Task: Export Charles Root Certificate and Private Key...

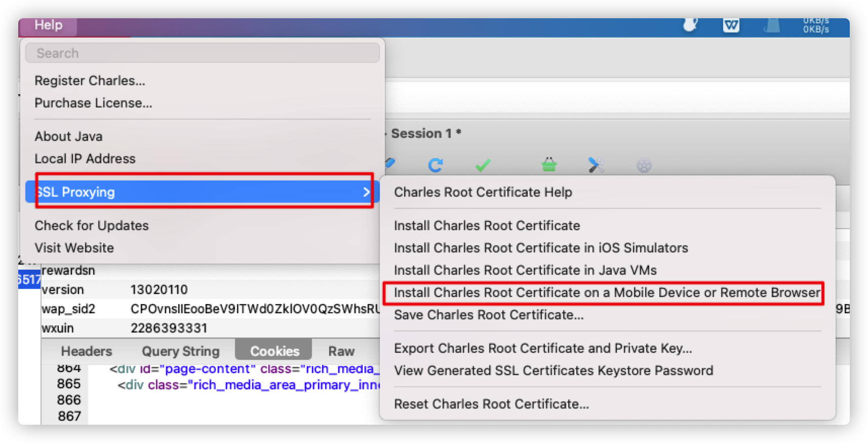Action: pos(543,348)
